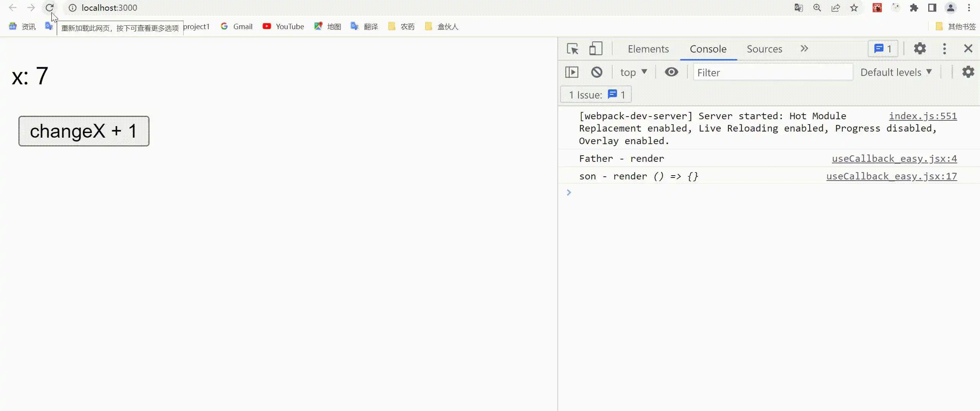
Task: Switch to Console tab
Action: tap(708, 49)
